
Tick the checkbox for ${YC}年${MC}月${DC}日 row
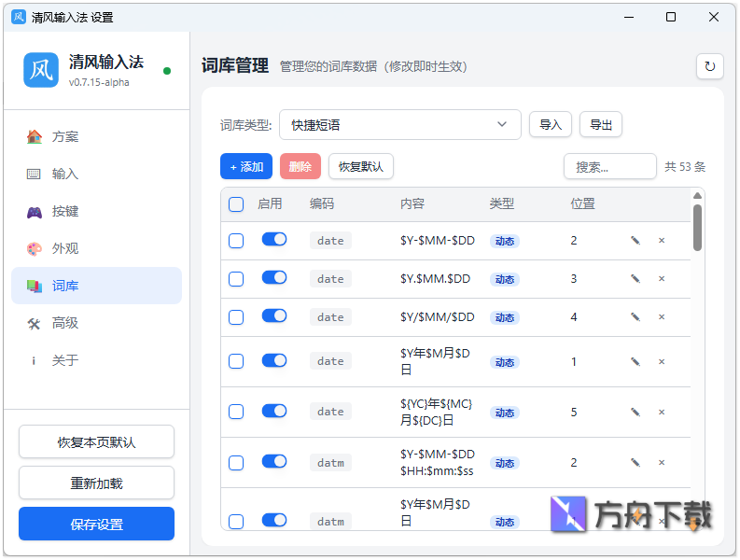(236, 413)
